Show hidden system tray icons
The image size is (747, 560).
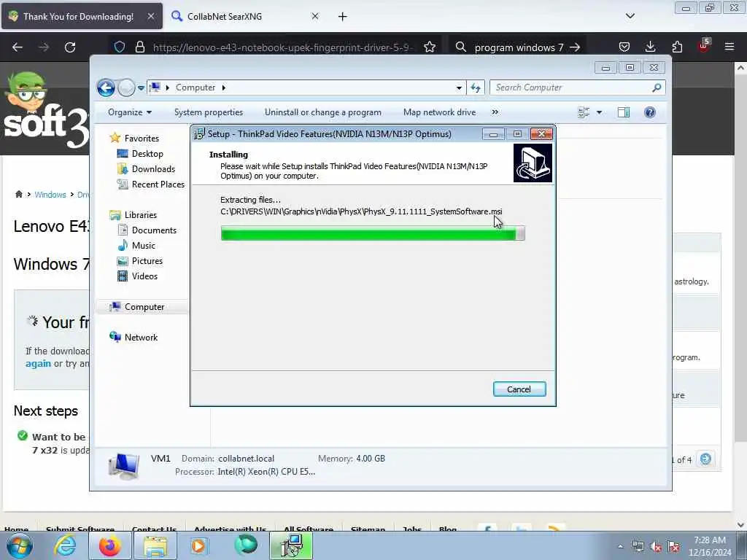point(620,547)
